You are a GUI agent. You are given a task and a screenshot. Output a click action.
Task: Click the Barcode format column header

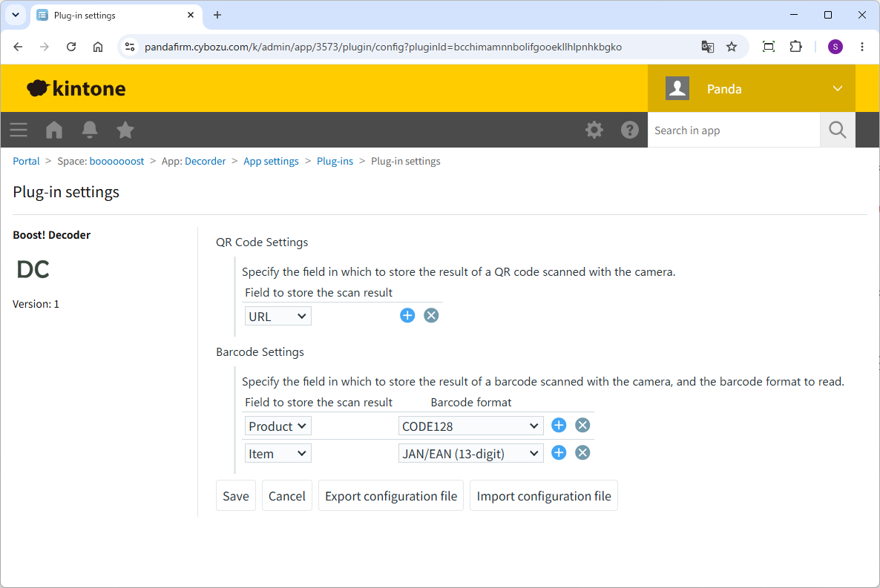point(471,403)
